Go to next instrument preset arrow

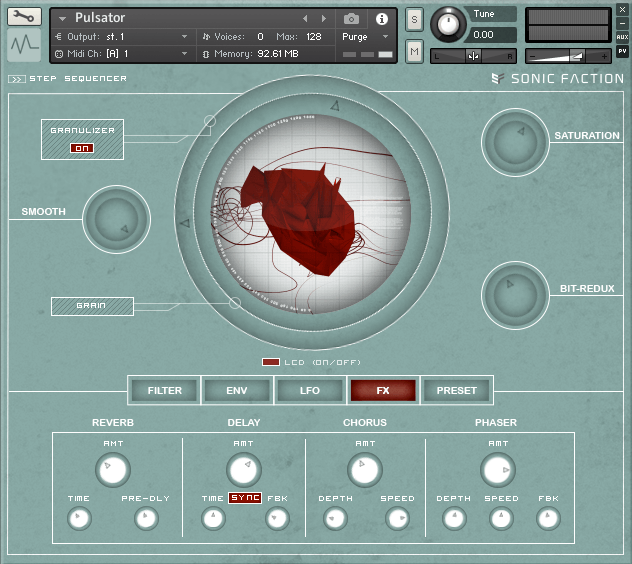click(324, 19)
